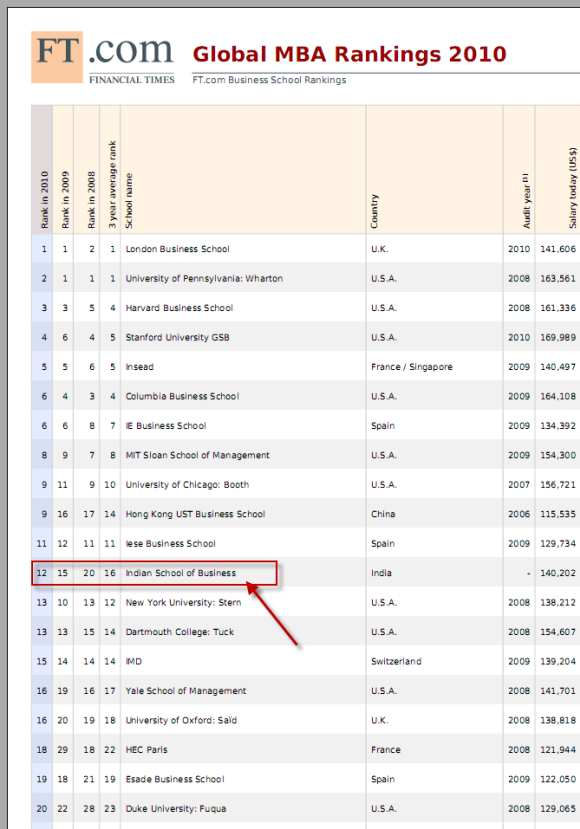Click salary value 164,108
This screenshot has width=580, height=829.
tap(558, 397)
